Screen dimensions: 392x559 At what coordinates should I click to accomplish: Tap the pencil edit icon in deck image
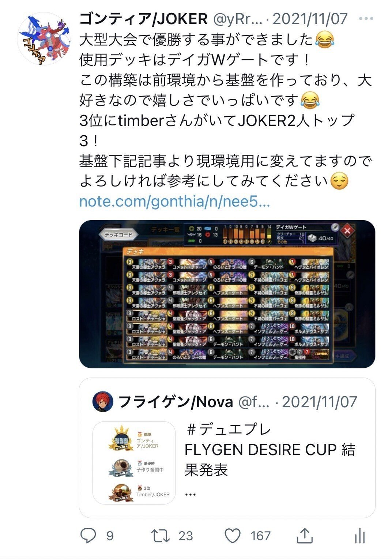tap(335, 227)
